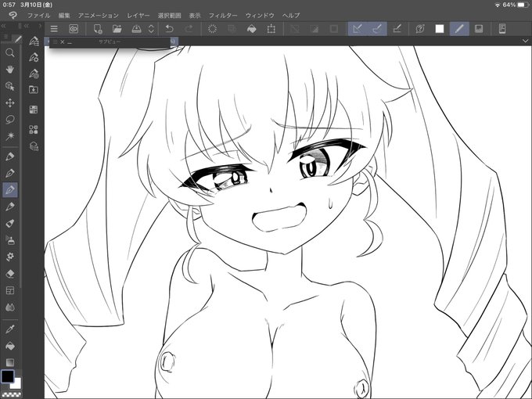The image size is (532, 399).
Task: Toggle Snap to Ruler
Action: point(358,29)
